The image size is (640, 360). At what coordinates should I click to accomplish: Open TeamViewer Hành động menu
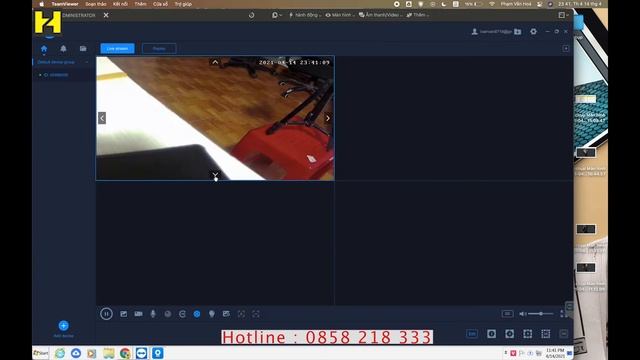[x=305, y=15]
